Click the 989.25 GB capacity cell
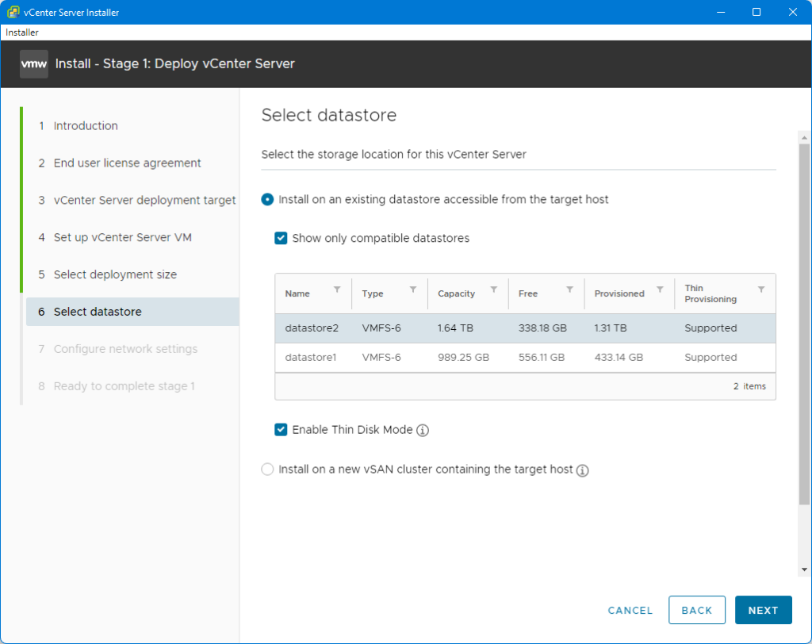This screenshot has height=644, width=812. [x=463, y=358]
